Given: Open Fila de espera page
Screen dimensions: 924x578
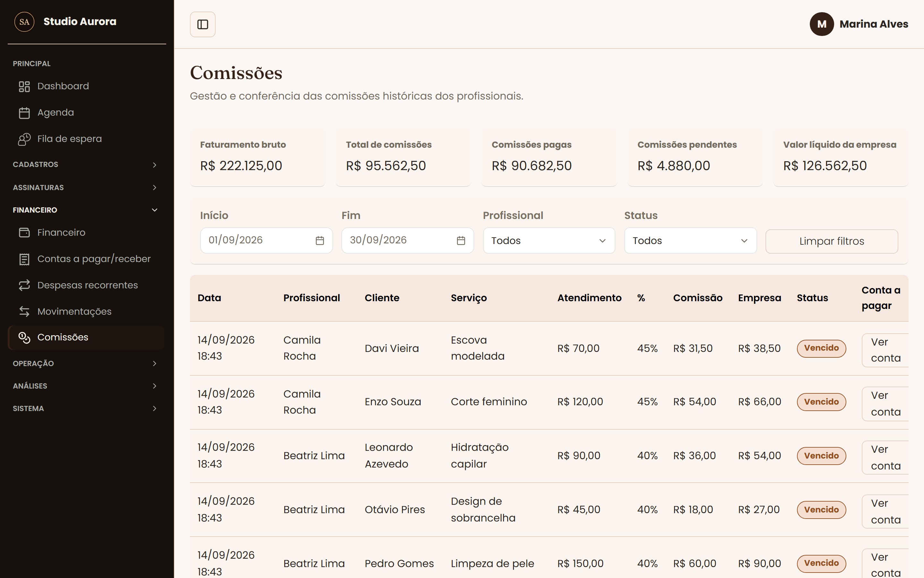Looking at the screenshot, I should (x=87, y=139).
